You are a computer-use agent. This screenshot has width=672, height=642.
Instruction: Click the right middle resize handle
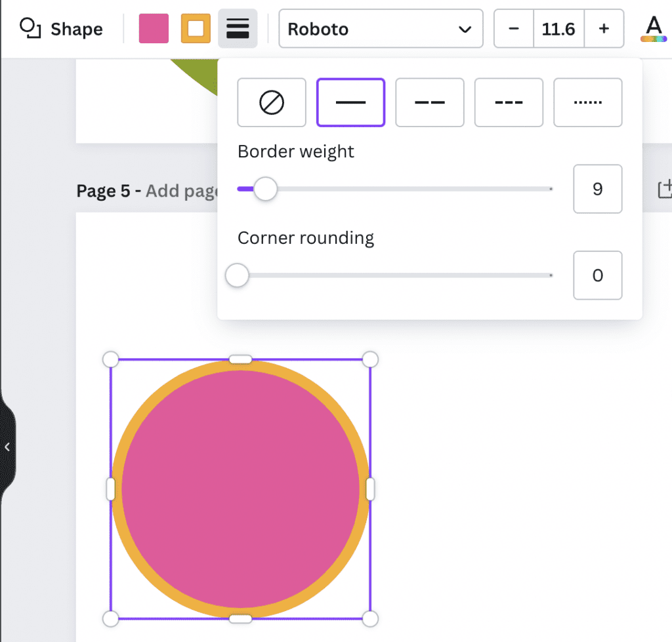pyautogui.click(x=370, y=489)
